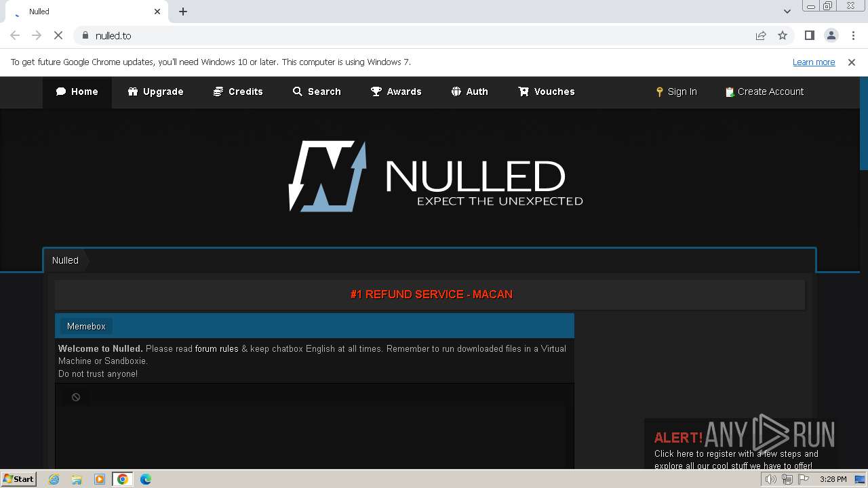Image resolution: width=868 pixels, height=488 pixels.
Task: Open File Explorer from taskbar
Action: point(77,479)
